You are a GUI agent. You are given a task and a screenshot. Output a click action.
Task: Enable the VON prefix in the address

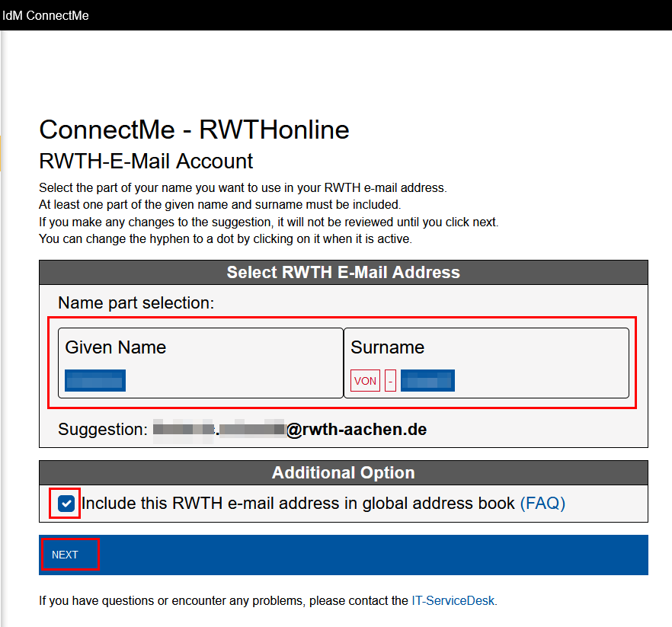pos(365,380)
